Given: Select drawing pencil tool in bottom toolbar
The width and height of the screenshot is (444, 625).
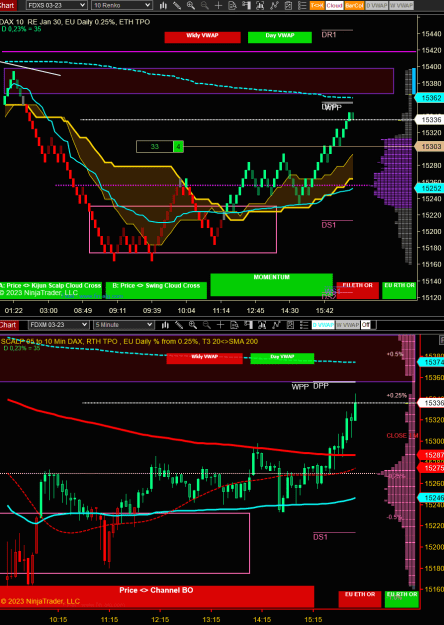Looking at the screenshot, I should tap(179, 325).
